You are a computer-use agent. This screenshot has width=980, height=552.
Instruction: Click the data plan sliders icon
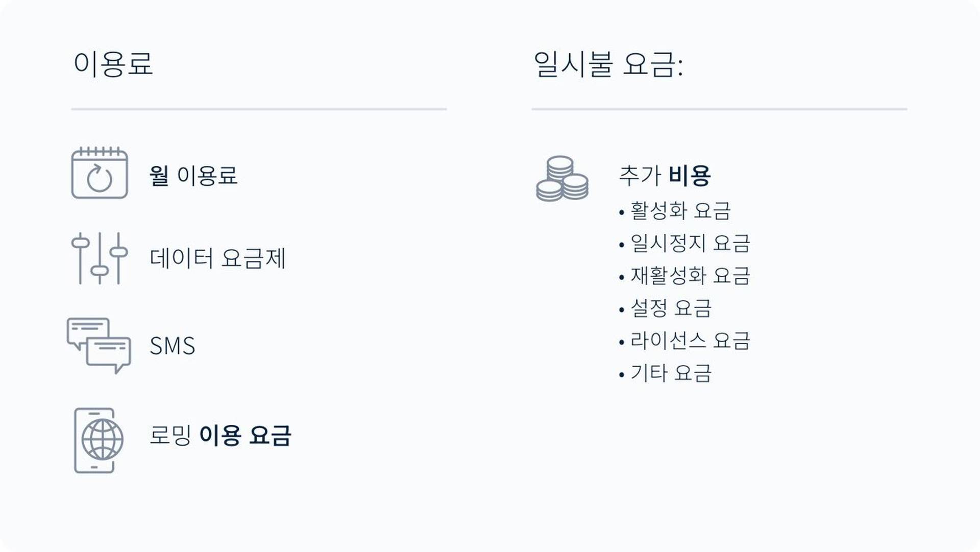coord(100,258)
